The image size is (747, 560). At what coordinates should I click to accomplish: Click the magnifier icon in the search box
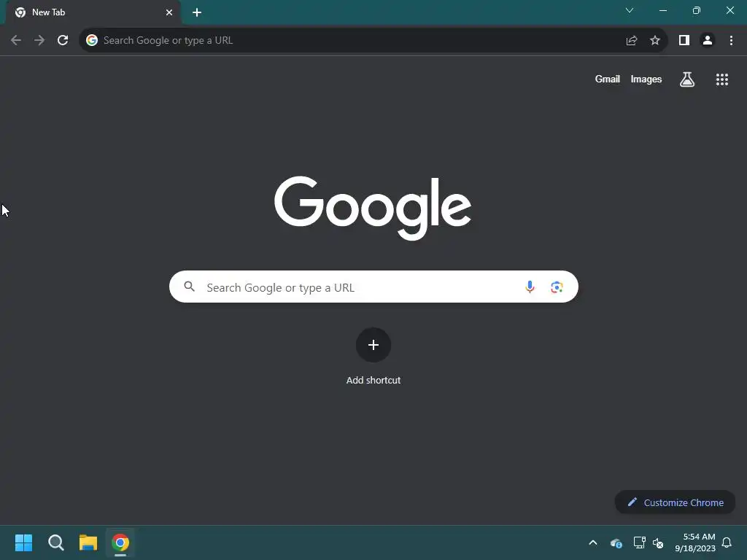pyautogui.click(x=190, y=286)
